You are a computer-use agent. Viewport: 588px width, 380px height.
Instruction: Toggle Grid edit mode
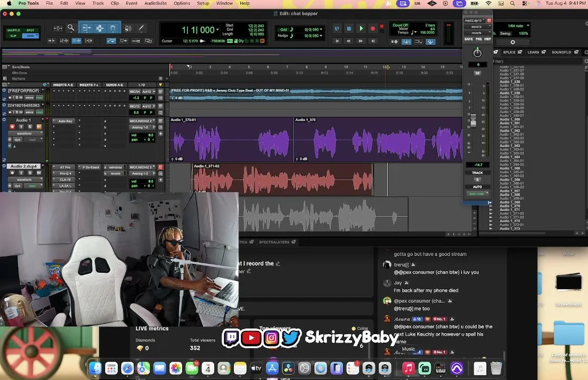tap(31, 36)
